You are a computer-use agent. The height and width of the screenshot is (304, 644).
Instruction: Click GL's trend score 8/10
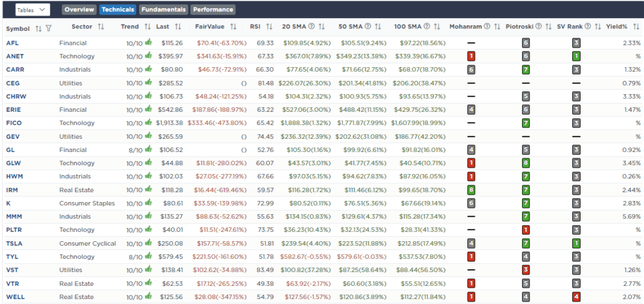point(135,149)
